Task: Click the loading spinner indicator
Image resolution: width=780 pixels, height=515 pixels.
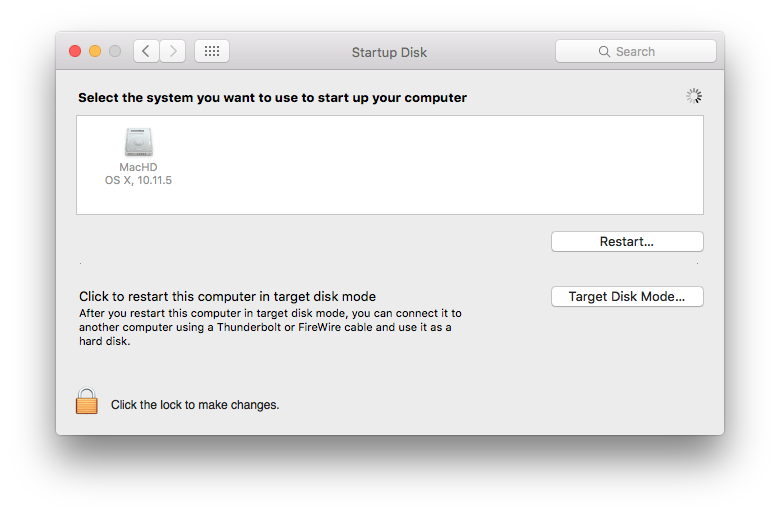Action: click(693, 97)
